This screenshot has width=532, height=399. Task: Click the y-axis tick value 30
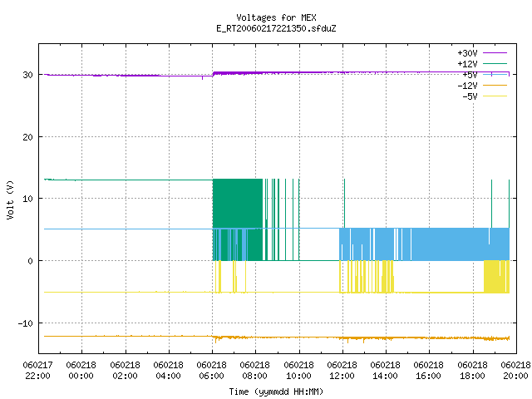tap(27, 75)
